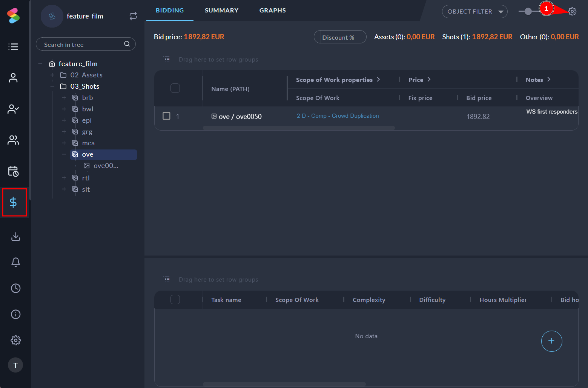Toggle select-all checkbox in bidding table header
Viewport: 588px width, 388px height.
(x=175, y=88)
